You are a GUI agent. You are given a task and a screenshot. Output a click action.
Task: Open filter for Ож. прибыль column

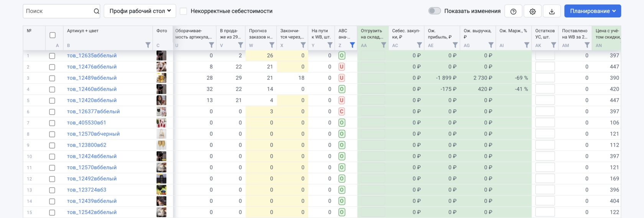point(455,45)
